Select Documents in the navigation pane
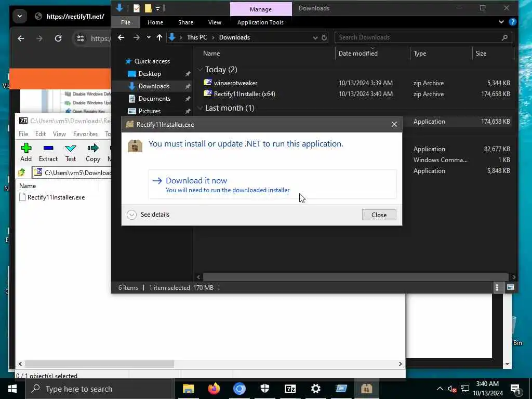Screen dimensions: 532x399 (x=154, y=99)
